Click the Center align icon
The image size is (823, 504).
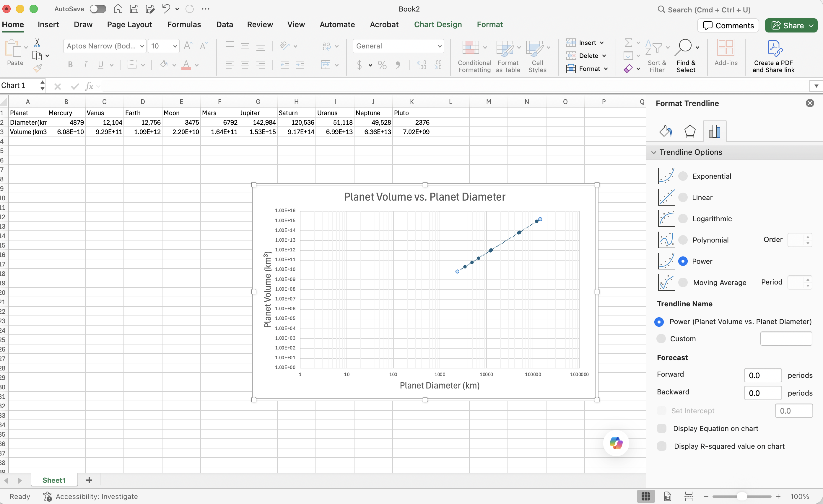245,65
